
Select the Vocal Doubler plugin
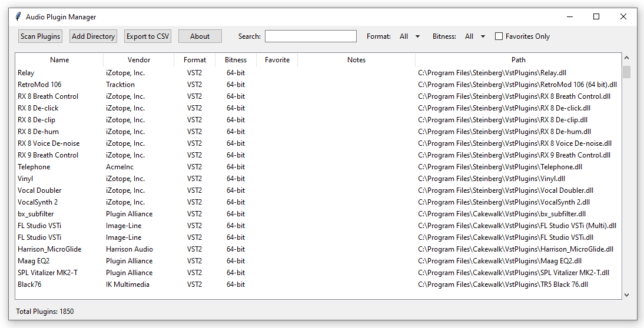tap(318, 190)
